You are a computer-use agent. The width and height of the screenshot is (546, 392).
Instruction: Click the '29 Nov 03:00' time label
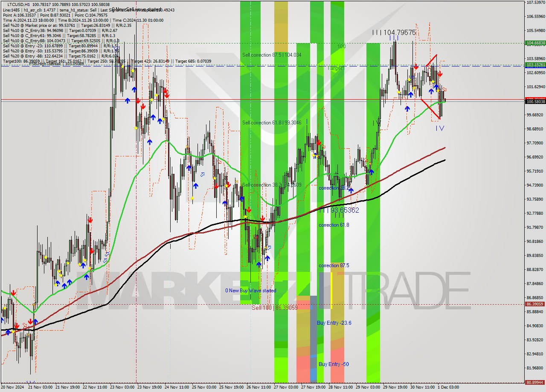(x=368, y=388)
